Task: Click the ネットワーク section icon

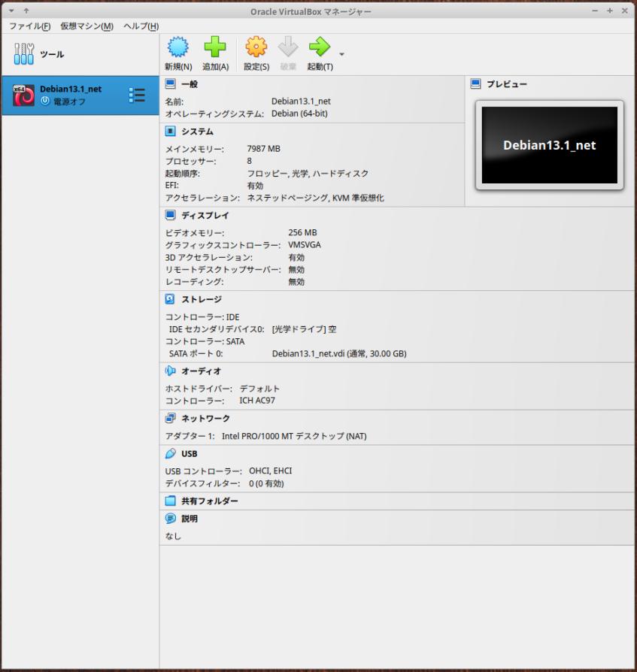Action: click(170, 418)
